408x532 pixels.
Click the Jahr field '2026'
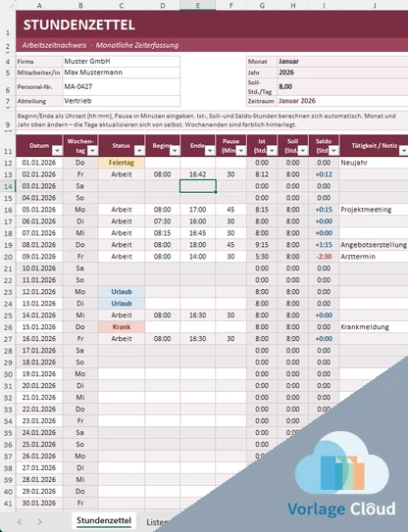pyautogui.click(x=342, y=73)
